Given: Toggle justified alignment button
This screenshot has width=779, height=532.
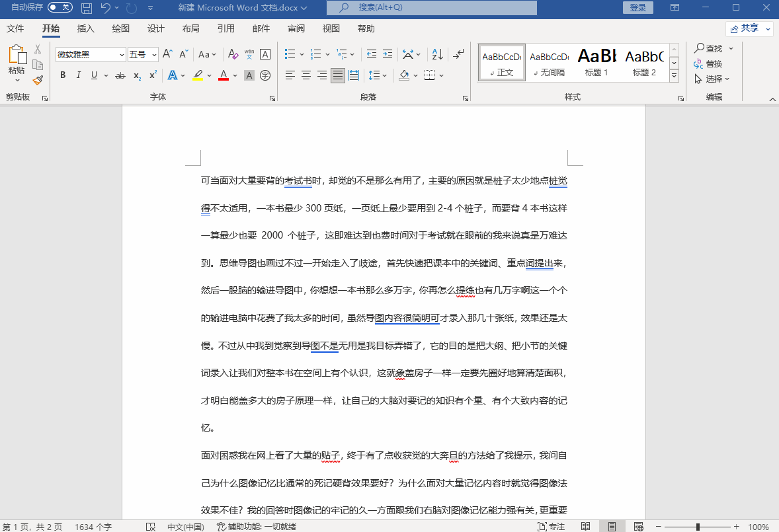Looking at the screenshot, I should click(x=338, y=75).
